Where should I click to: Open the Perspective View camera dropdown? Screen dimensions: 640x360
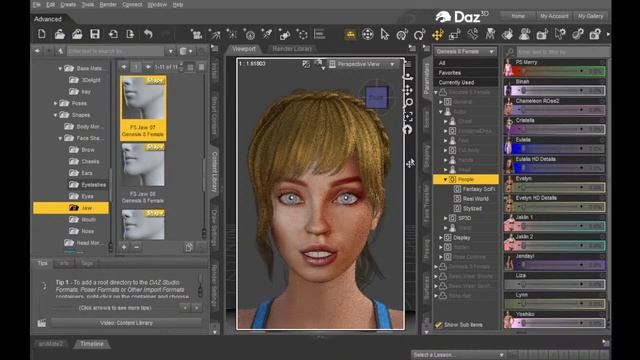[362, 64]
